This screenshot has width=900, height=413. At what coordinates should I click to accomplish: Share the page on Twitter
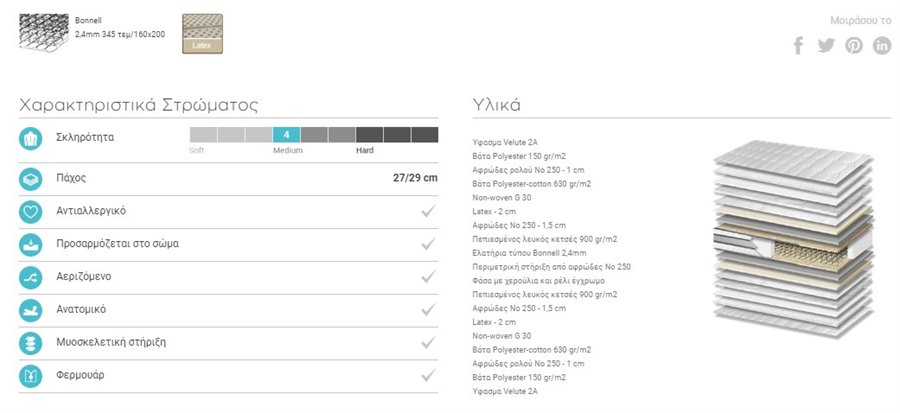coord(826,45)
